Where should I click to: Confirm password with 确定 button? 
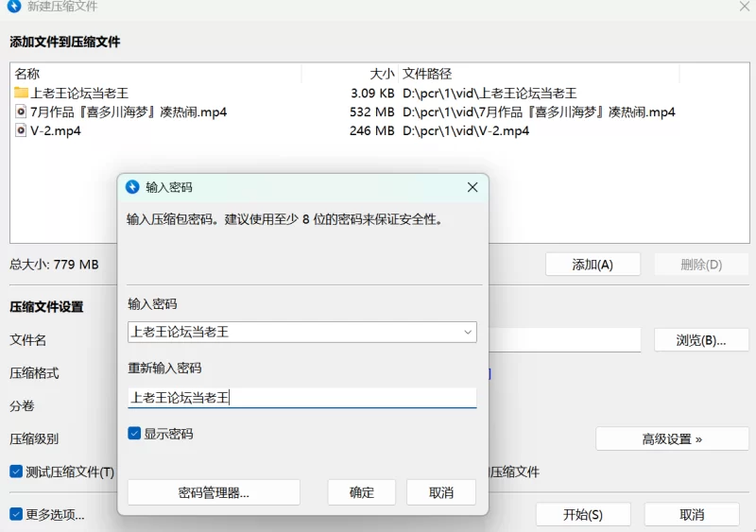[362, 492]
